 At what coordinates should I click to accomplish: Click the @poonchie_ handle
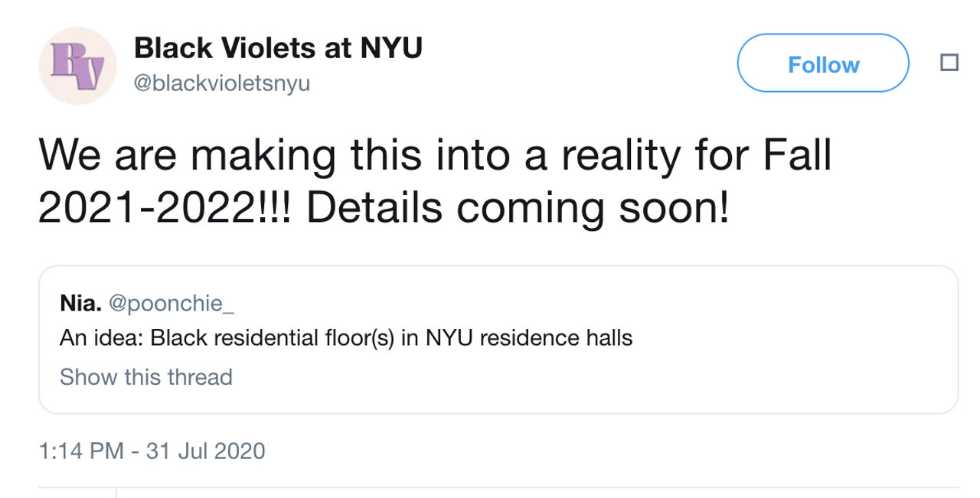171,304
